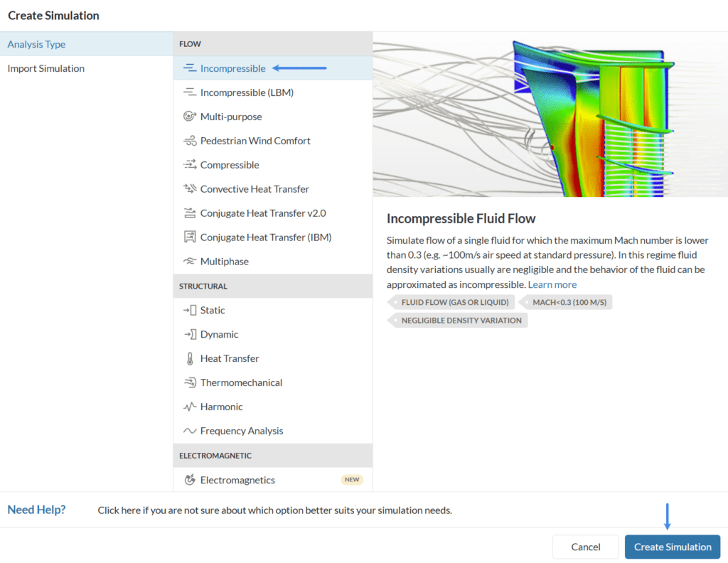The width and height of the screenshot is (728, 563).
Task: Click the Harmonic analysis waveform icon
Action: tap(188, 406)
